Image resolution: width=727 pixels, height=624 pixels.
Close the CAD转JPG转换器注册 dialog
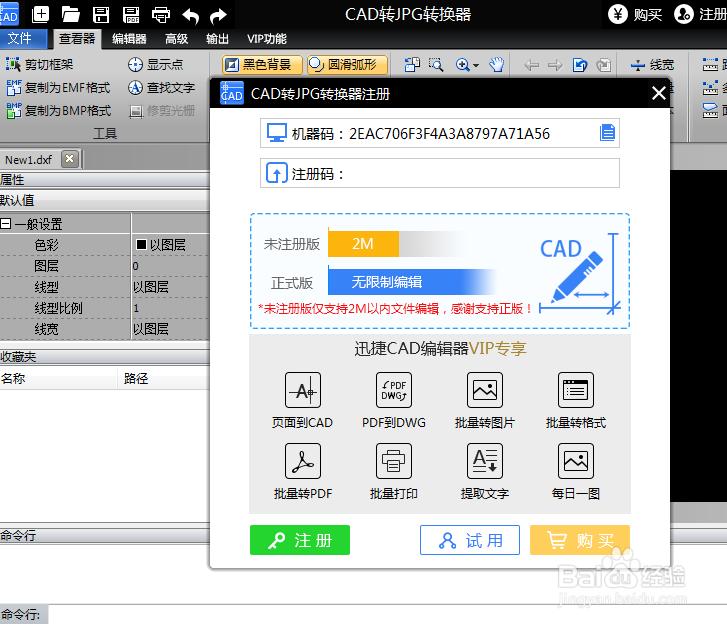coord(658,93)
